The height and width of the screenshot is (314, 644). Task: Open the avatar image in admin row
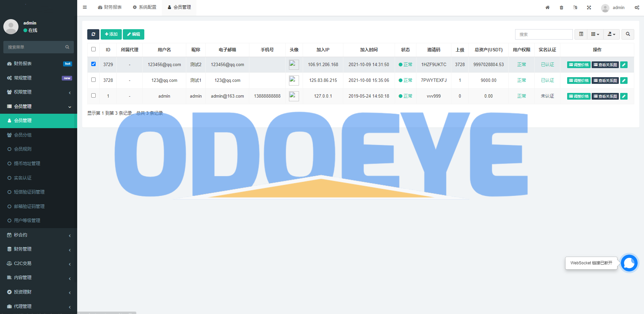pos(294,96)
